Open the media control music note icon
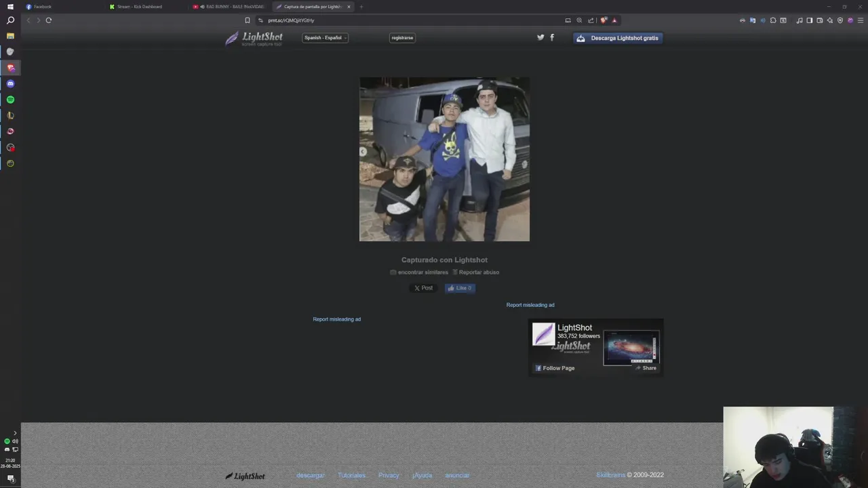The height and width of the screenshot is (488, 868). 800,20
